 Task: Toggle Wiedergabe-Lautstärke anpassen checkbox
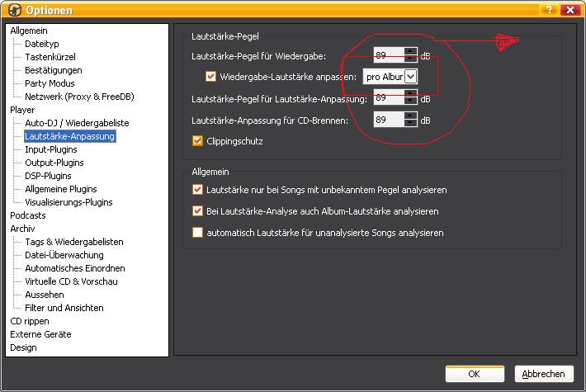(x=210, y=77)
